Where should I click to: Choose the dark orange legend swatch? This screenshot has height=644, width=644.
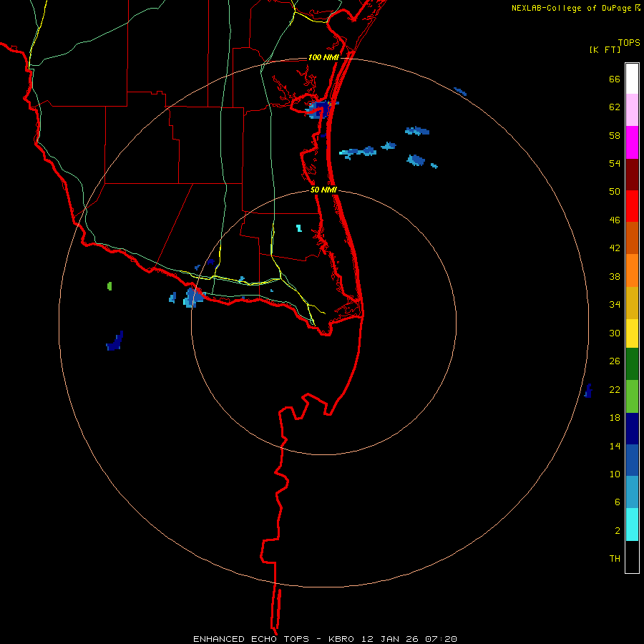coord(632,238)
